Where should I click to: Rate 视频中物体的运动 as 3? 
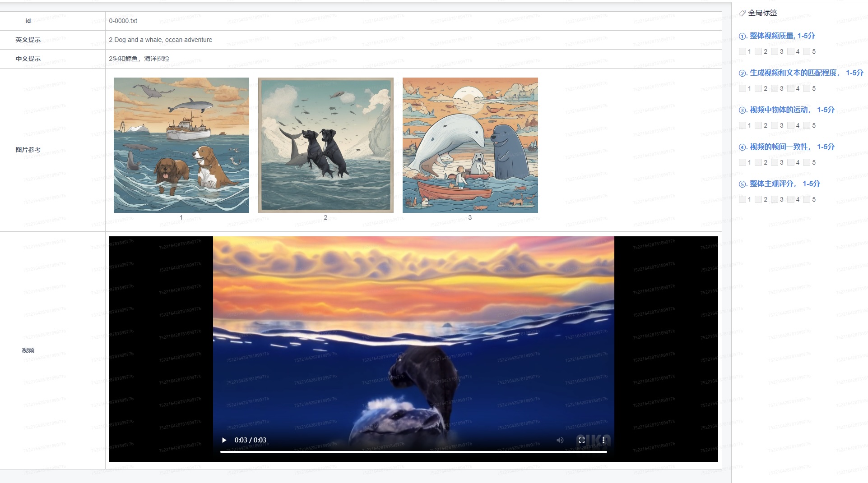[775, 125]
